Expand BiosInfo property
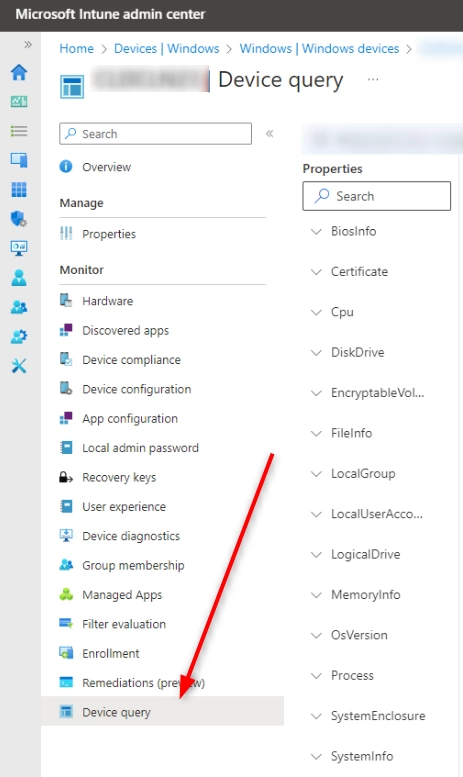 (x=316, y=231)
